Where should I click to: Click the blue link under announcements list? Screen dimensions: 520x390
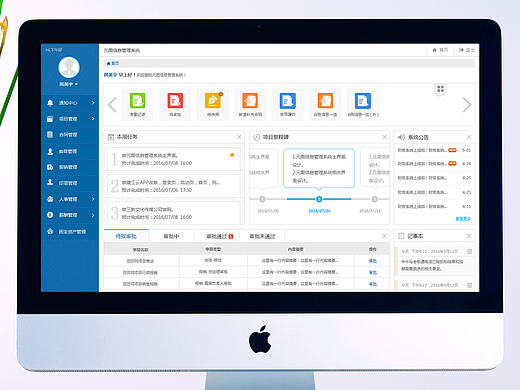coord(463,219)
